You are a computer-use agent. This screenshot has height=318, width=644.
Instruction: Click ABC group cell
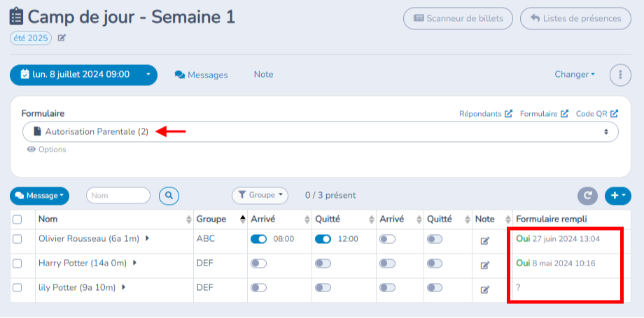pyautogui.click(x=205, y=239)
